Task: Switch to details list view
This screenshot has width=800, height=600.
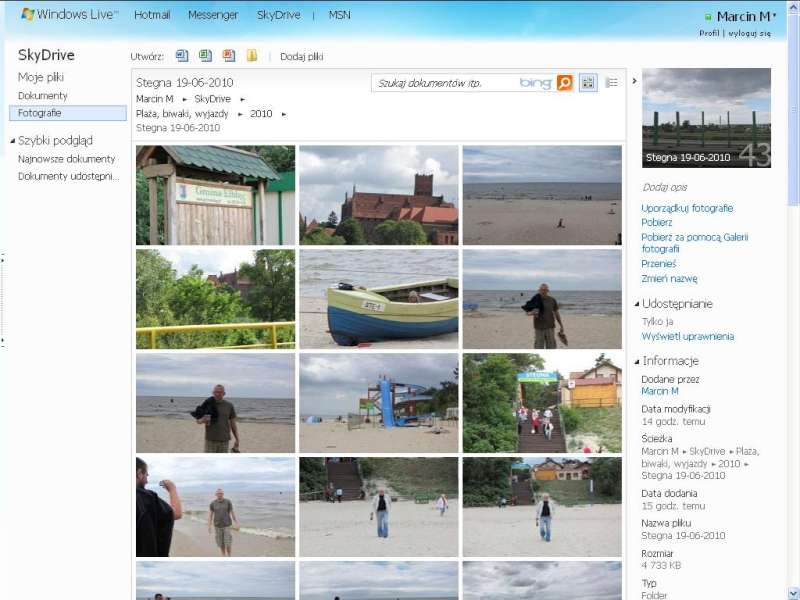Action: [x=611, y=83]
